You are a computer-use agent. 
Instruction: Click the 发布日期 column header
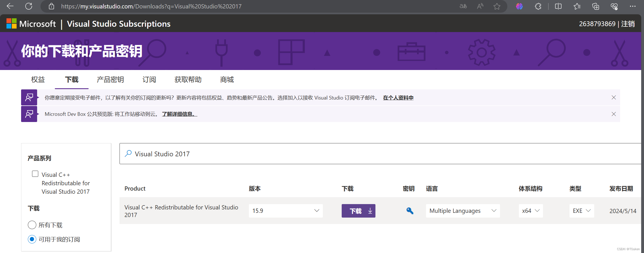click(621, 189)
